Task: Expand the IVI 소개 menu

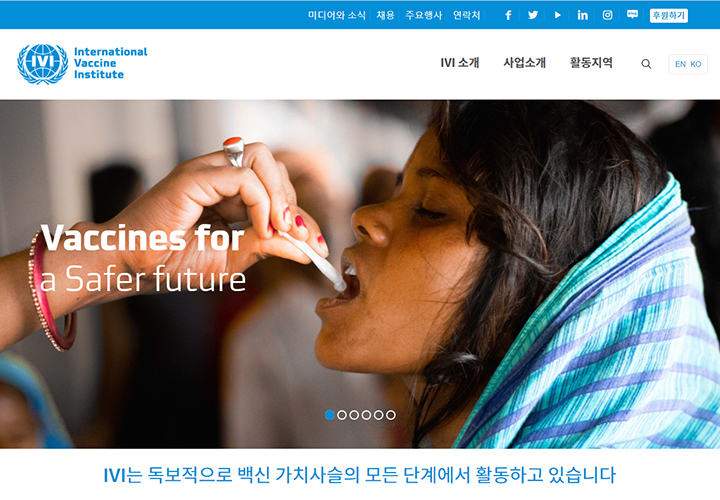Action: click(460, 63)
